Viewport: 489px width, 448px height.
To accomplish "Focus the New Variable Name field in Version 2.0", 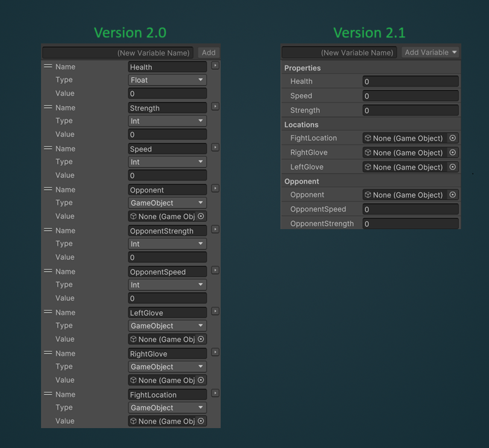I will [x=118, y=52].
